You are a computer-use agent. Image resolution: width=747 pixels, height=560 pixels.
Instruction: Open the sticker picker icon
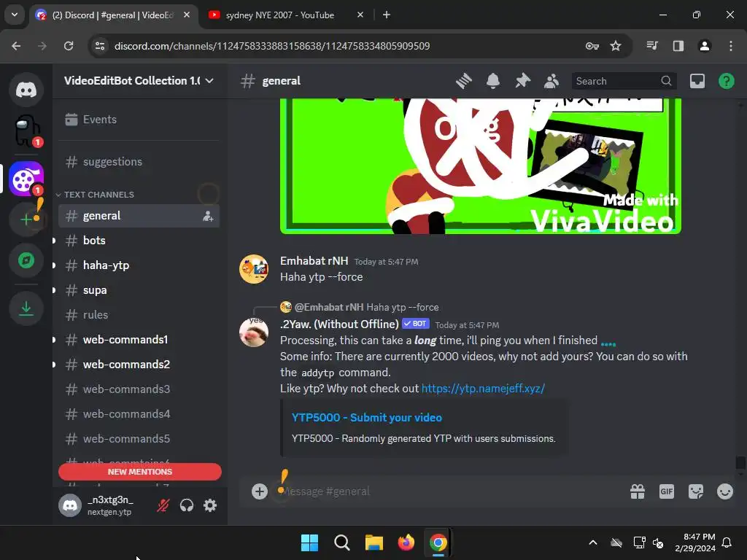pos(695,491)
